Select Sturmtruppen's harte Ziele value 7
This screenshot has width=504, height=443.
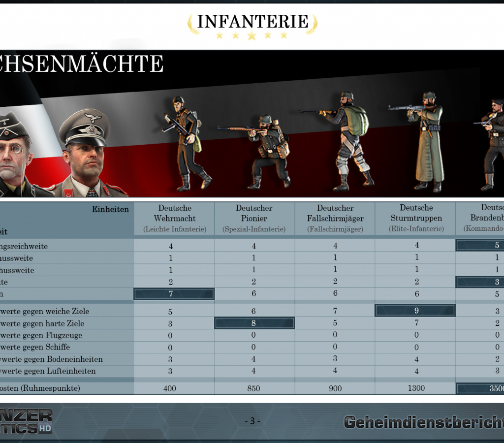coord(416,323)
